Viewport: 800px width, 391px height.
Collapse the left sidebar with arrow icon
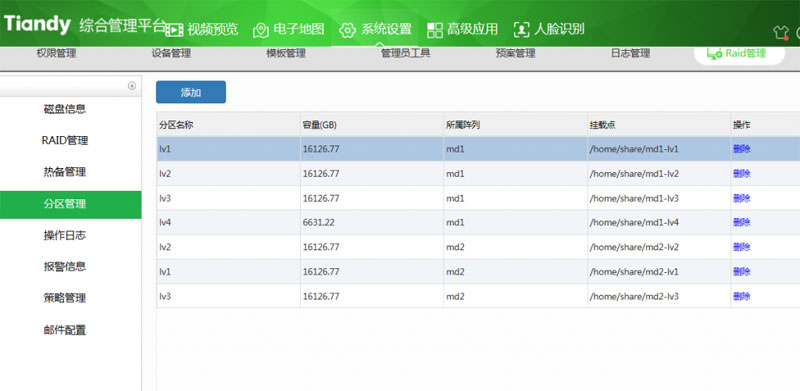(132, 86)
